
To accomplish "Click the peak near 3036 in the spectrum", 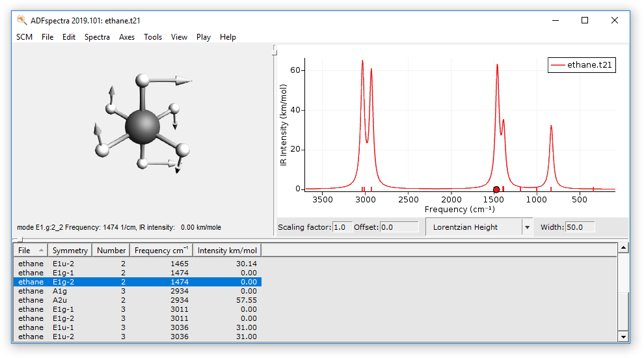I will click(x=363, y=62).
